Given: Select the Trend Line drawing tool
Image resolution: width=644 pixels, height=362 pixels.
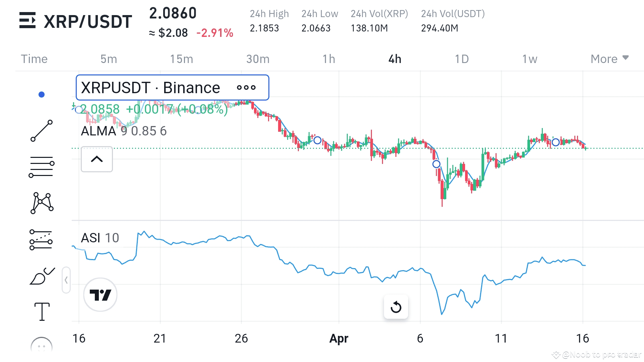Looking at the screenshot, I should (x=41, y=130).
